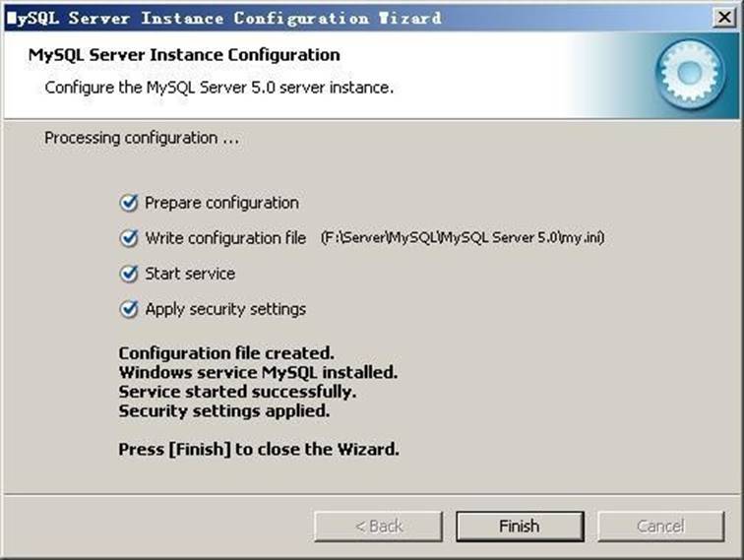Click the Processing configuration status text
744x560 pixels.
pyautogui.click(x=142, y=138)
